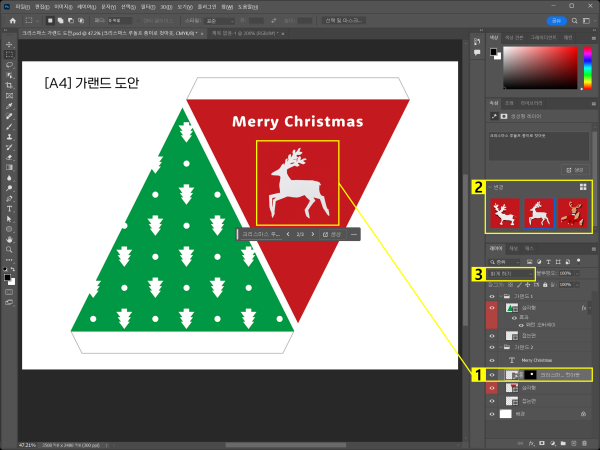Toggle visibility of 배경 background layer
This screenshot has width=600, height=450.
(x=492, y=414)
